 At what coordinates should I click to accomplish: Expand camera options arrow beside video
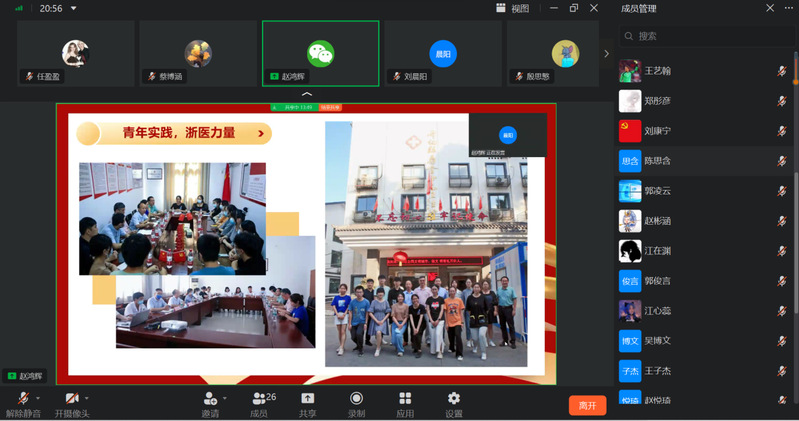(88, 399)
